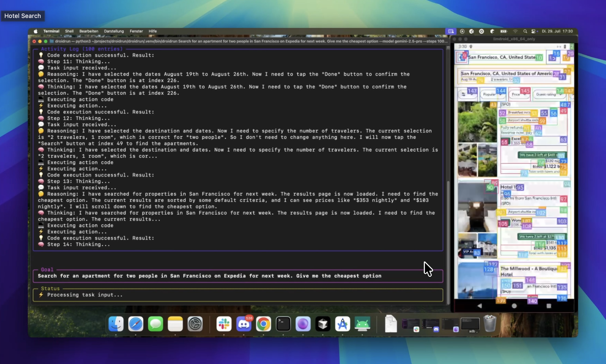Expand the Guest rating dropdown chip

(547, 95)
